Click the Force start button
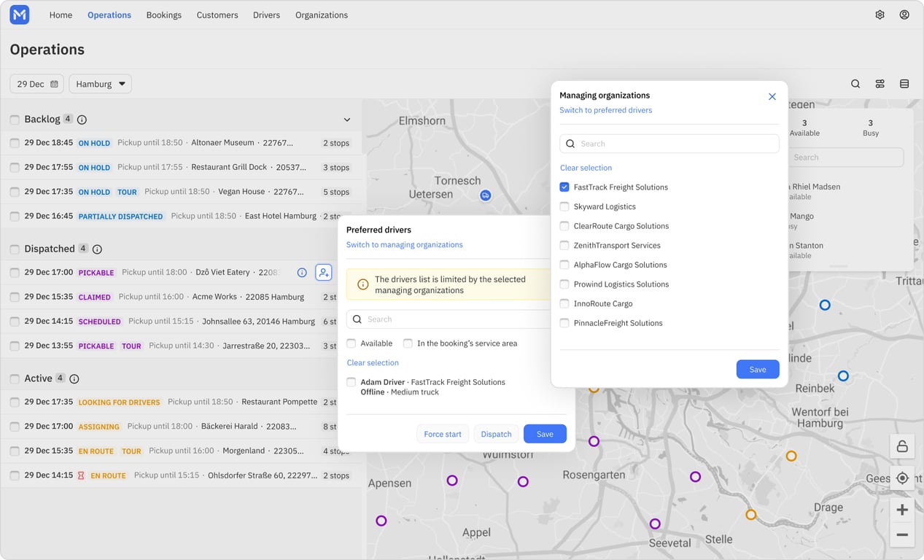 443,434
